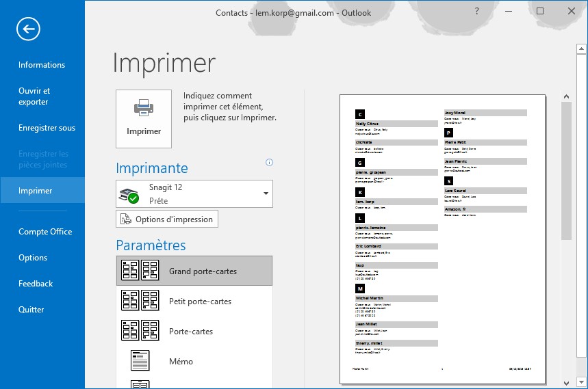This screenshot has height=389, width=588.
Task: Open the Snagit 12 printer dropdown
Action: [265, 194]
